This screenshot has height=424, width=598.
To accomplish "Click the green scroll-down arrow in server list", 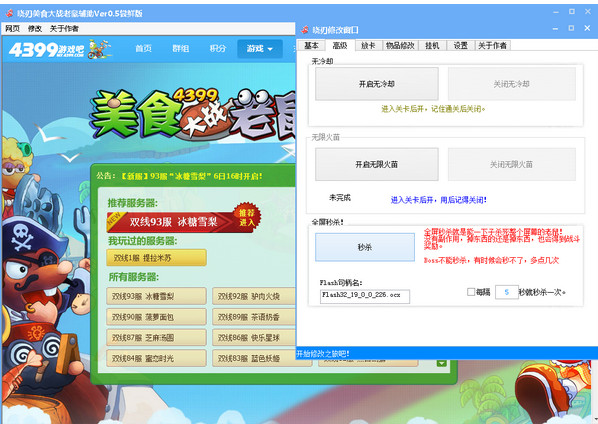I will click(x=441, y=363).
